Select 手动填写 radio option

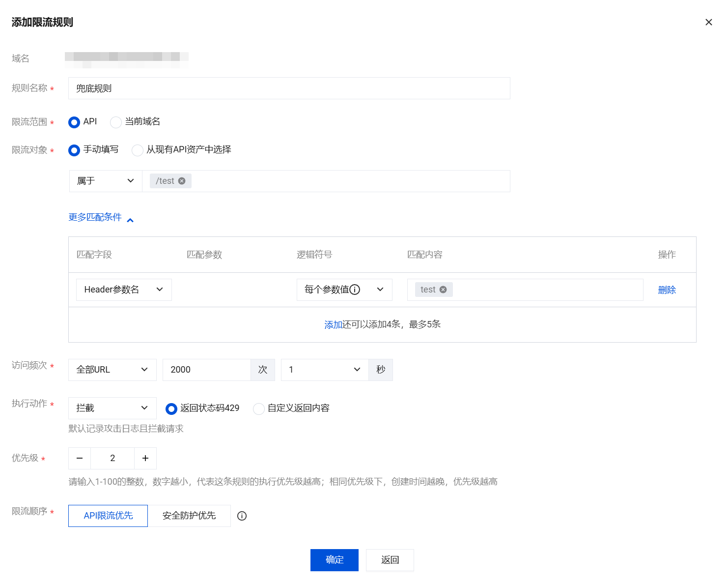coord(74,150)
